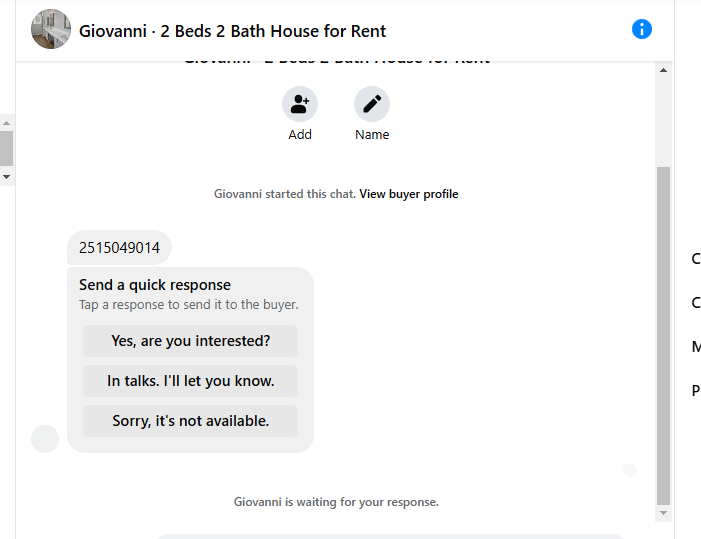Send "In talks. I'll let you know." reply
Image resolution: width=701 pixels, height=539 pixels.
(190, 381)
